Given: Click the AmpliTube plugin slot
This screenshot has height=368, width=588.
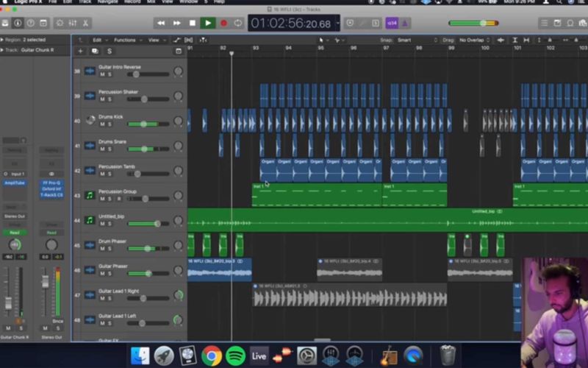Looking at the screenshot, I should [x=13, y=183].
